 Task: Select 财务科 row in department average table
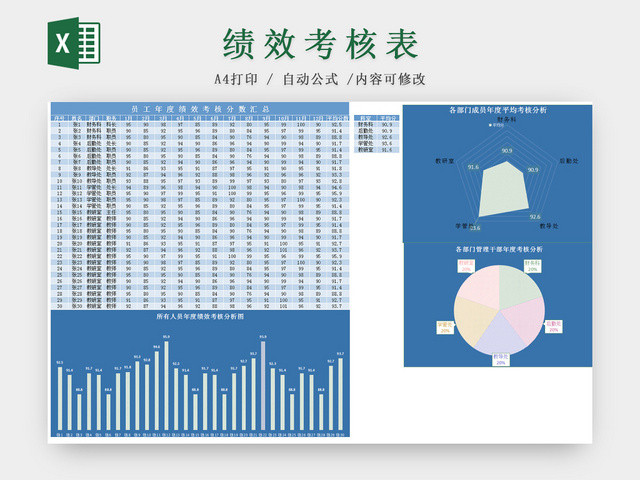(x=376, y=124)
